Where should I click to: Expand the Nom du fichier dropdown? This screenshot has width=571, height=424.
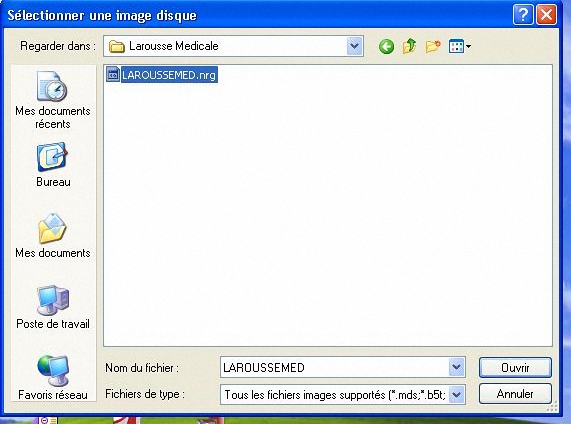point(457,367)
